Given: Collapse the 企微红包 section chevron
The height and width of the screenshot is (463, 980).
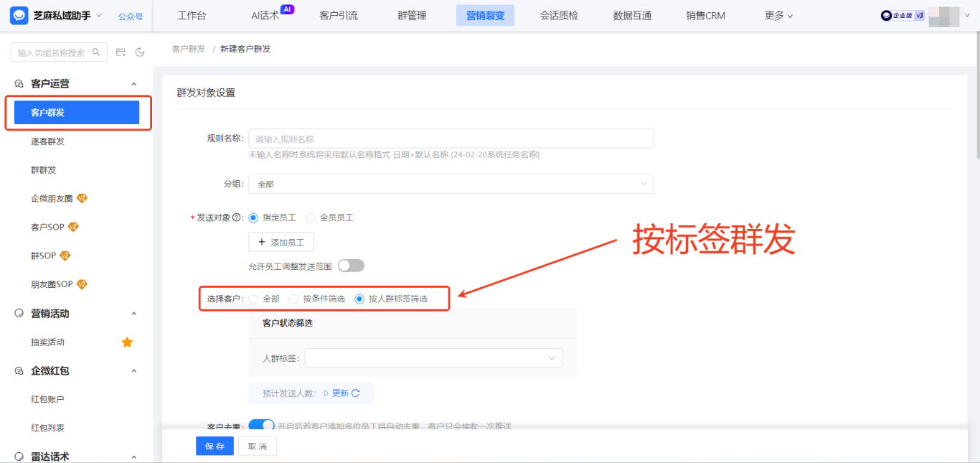Looking at the screenshot, I should pyautogui.click(x=134, y=371).
